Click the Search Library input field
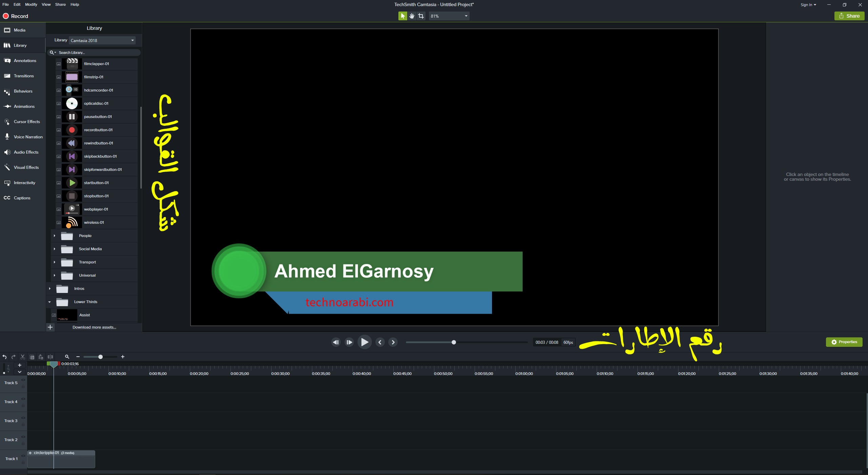Viewport: 868px width, 475px height. click(x=94, y=53)
